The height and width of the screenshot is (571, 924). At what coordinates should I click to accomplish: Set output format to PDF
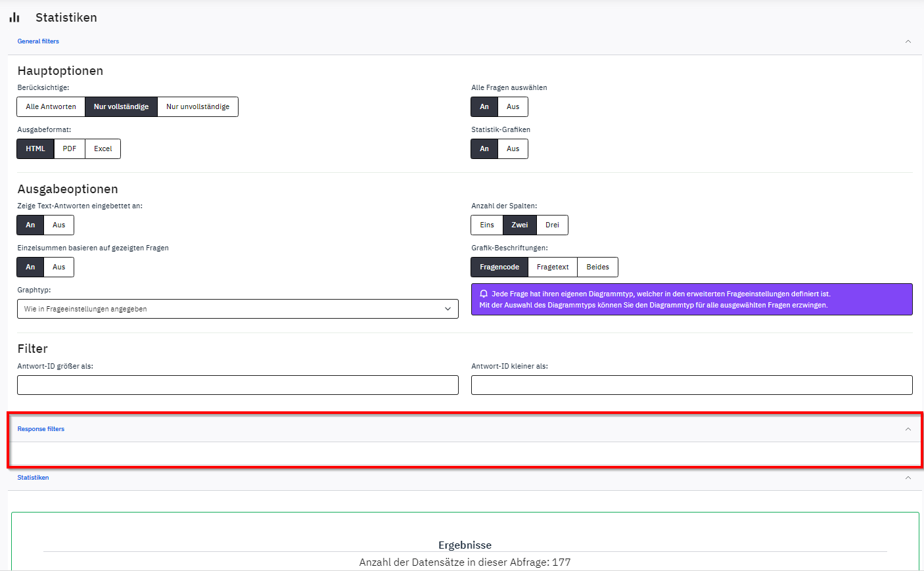tap(70, 148)
